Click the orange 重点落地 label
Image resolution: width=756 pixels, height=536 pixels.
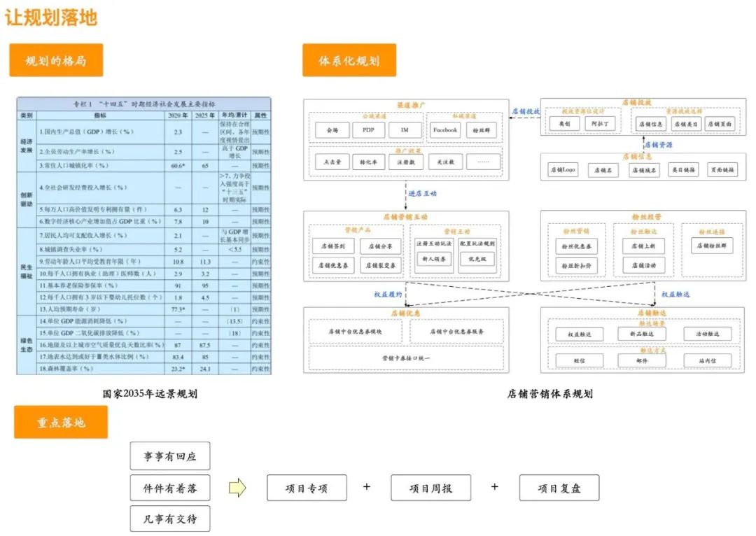(x=61, y=422)
